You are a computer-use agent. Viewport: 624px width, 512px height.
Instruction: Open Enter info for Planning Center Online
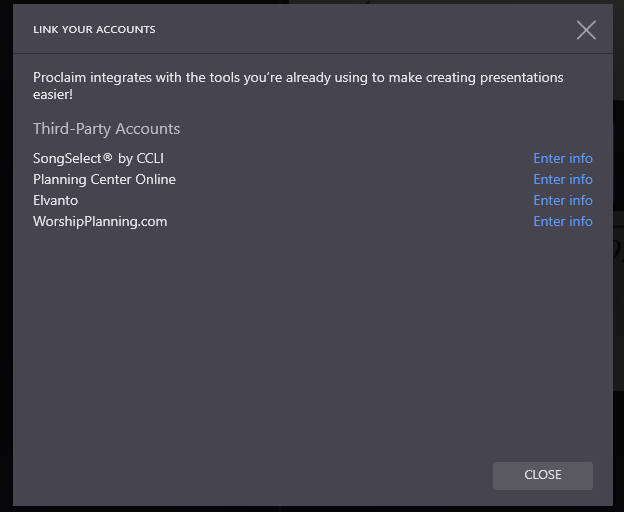[563, 179]
